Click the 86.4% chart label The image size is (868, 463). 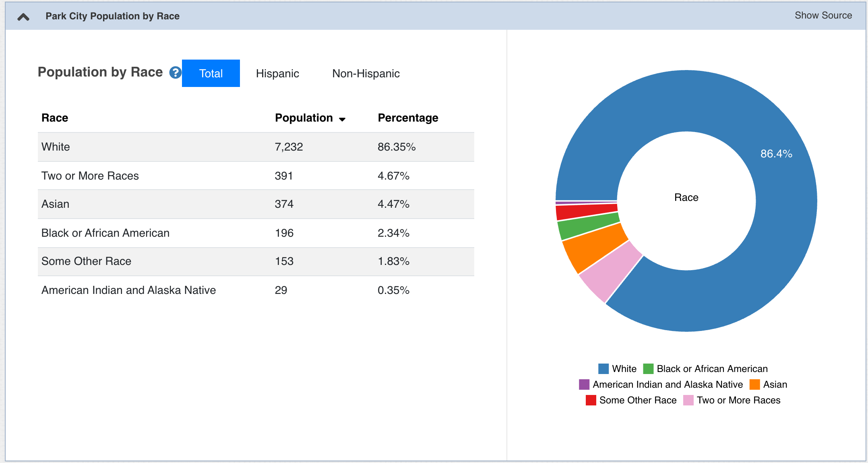coord(776,153)
